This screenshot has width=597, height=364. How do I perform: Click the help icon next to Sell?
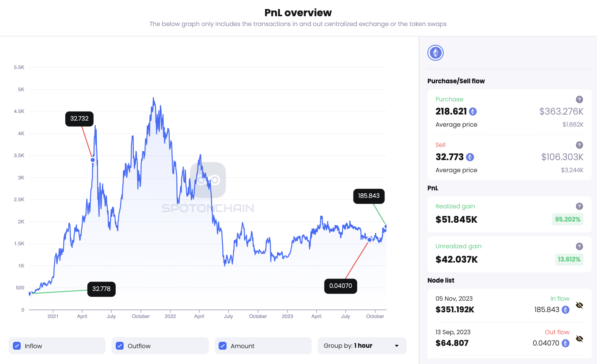pyautogui.click(x=579, y=145)
